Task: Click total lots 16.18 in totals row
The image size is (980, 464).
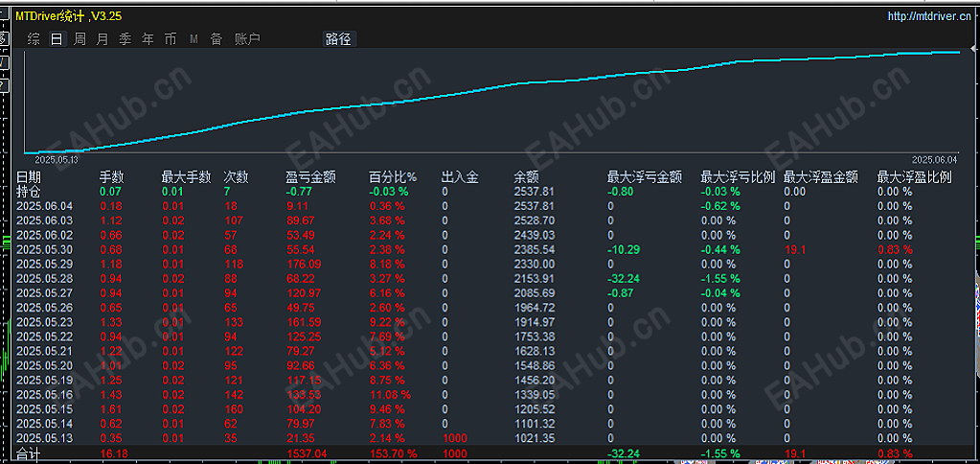Action: tap(113, 452)
